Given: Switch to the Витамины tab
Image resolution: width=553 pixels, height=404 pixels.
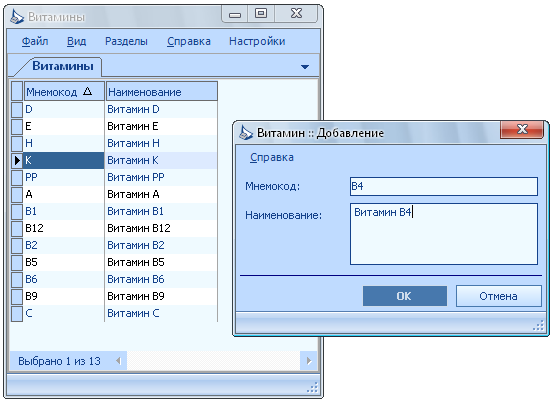Looking at the screenshot, I should click(x=63, y=66).
